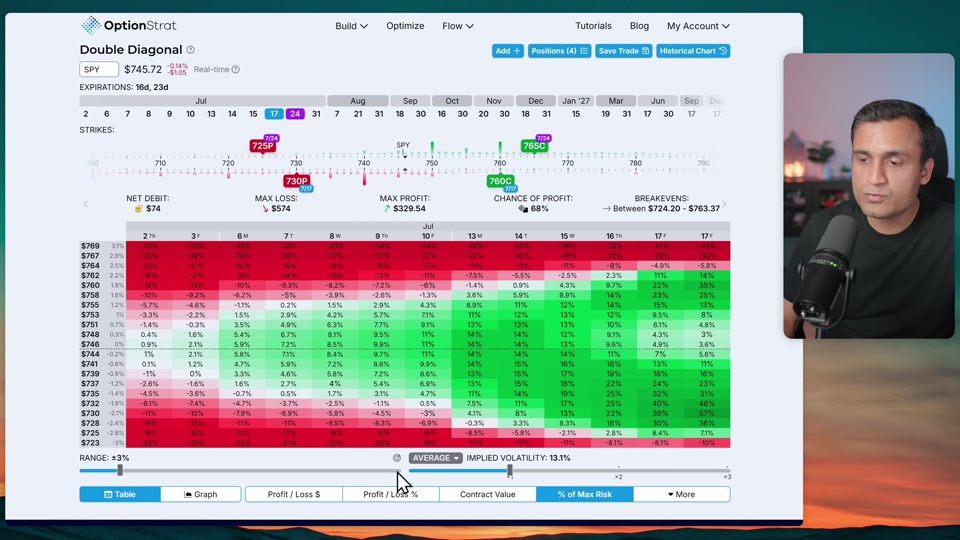Click the Chance of Profit 68% value
Viewport: 960px width, 540px height.
[539, 209]
